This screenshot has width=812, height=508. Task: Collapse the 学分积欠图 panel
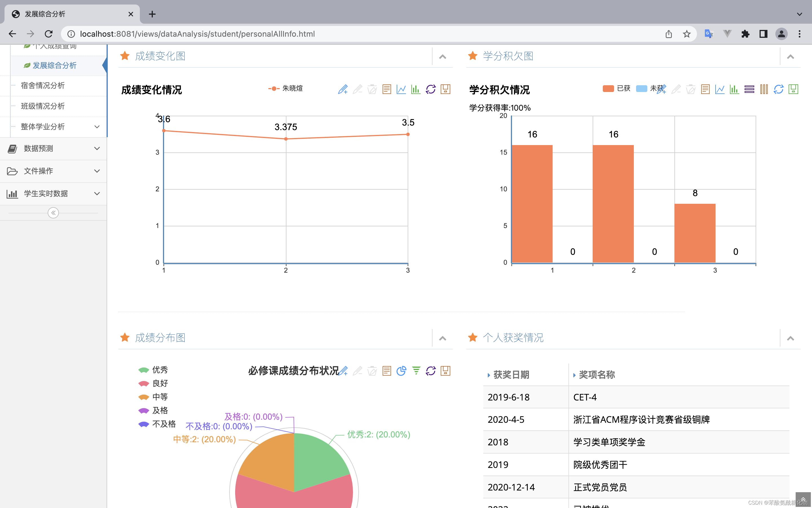click(x=791, y=56)
